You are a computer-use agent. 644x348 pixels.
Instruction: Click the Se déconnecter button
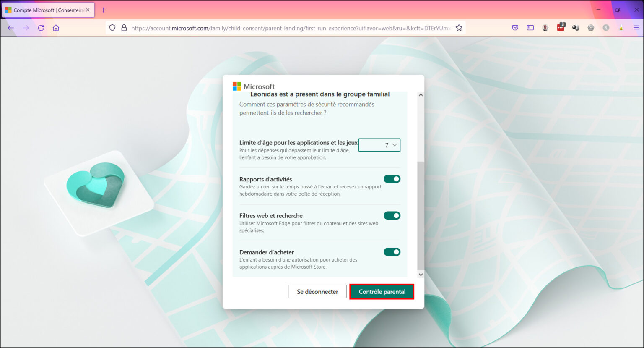tap(317, 291)
